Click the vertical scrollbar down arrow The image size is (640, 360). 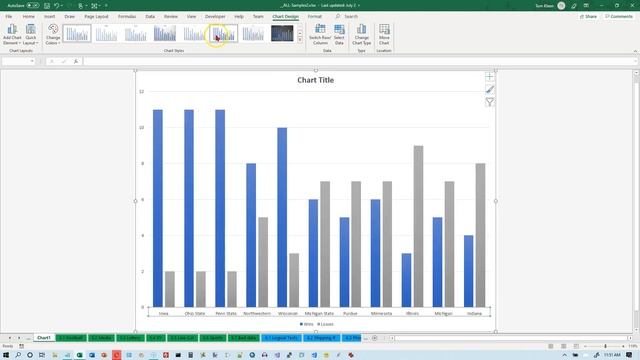(x=636, y=330)
